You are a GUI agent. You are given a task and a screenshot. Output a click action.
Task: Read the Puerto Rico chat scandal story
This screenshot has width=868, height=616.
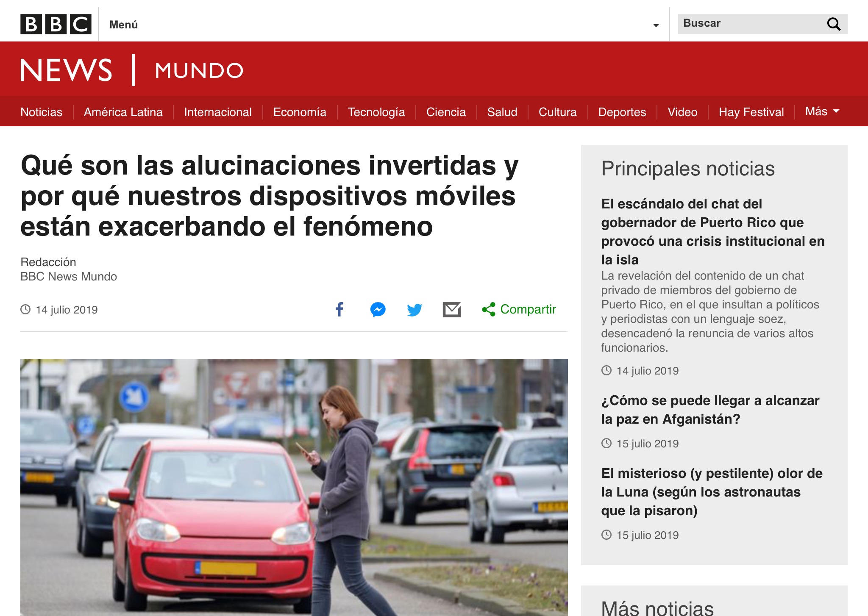pyautogui.click(x=712, y=231)
